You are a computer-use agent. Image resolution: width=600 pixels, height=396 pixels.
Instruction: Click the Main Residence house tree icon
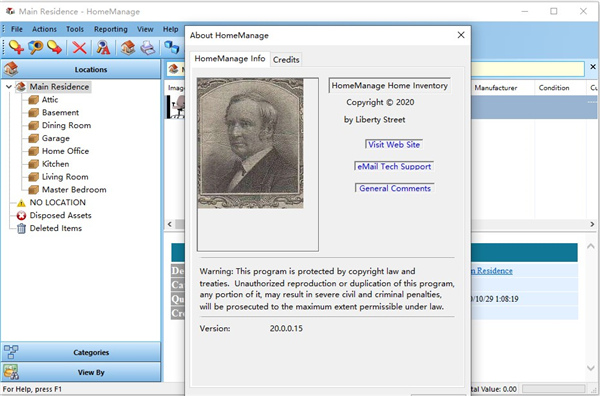click(x=21, y=87)
